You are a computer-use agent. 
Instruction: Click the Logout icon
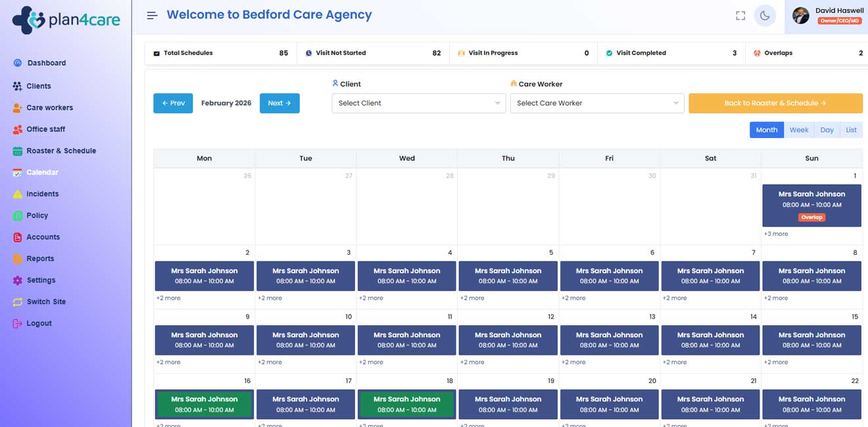[18, 324]
